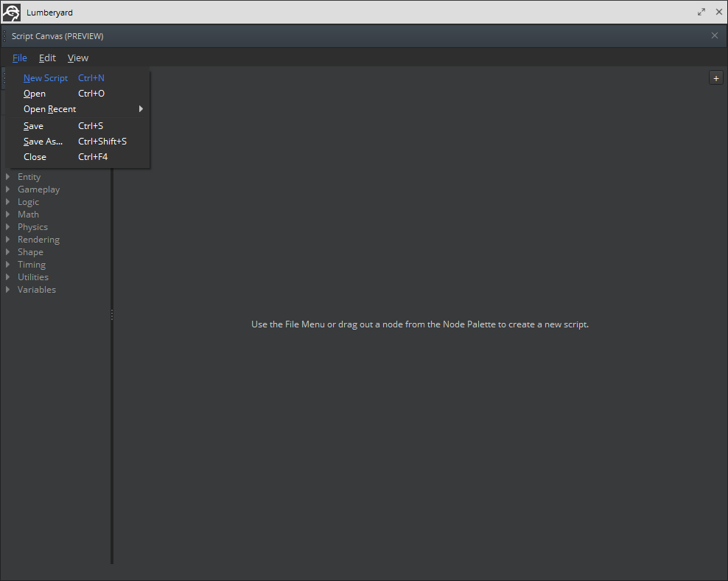
Task: Open the View menu
Action: click(x=77, y=58)
